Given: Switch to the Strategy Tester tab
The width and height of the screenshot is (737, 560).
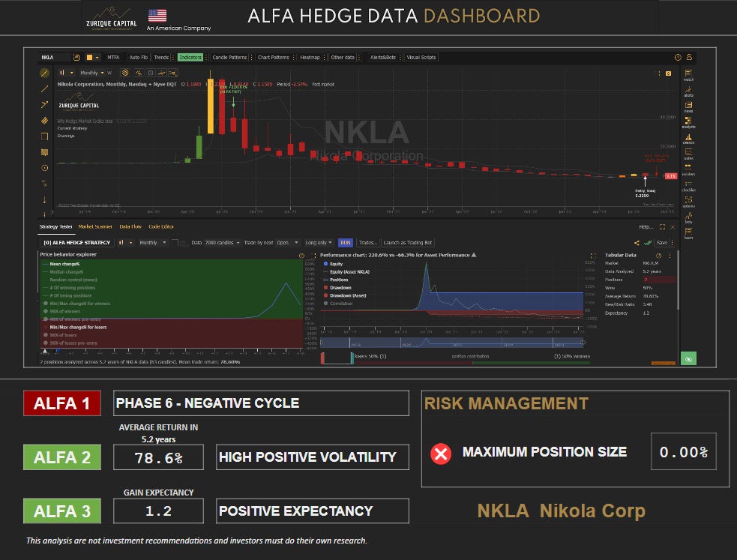Looking at the screenshot, I should coord(55,227).
